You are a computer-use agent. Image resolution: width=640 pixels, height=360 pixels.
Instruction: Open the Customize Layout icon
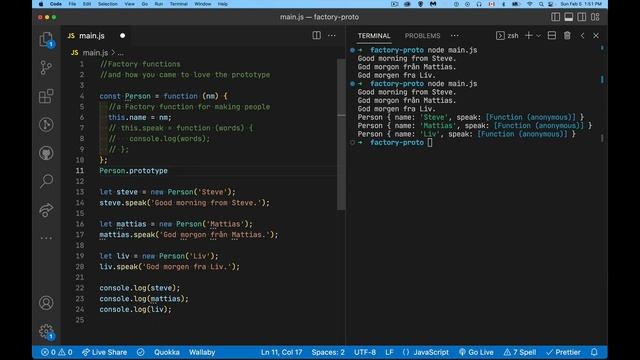coord(595,17)
